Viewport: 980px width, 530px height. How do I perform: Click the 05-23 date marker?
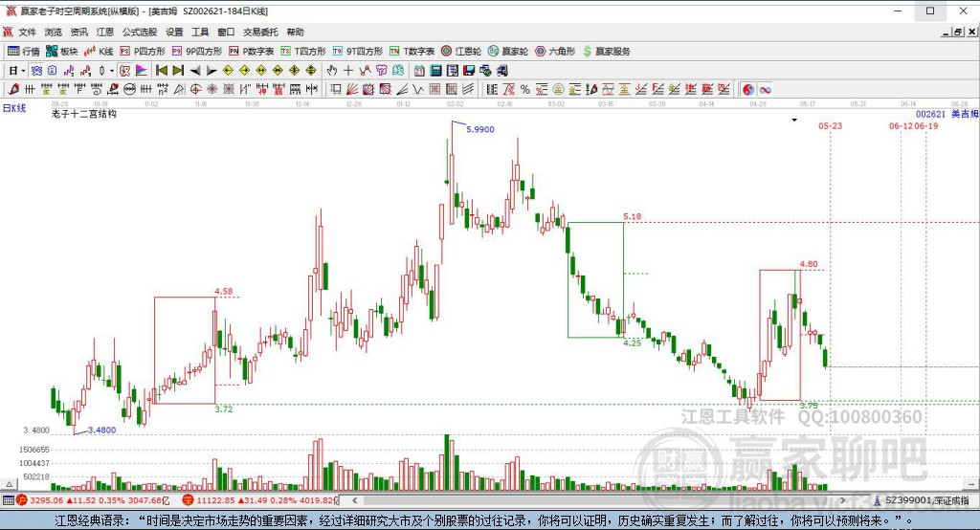click(x=830, y=126)
